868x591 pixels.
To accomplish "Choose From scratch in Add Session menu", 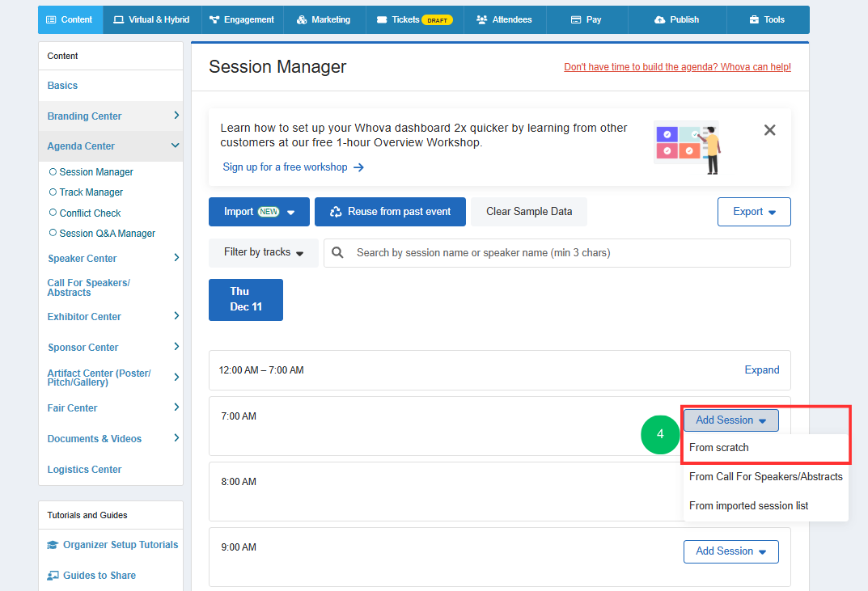I will coord(718,448).
